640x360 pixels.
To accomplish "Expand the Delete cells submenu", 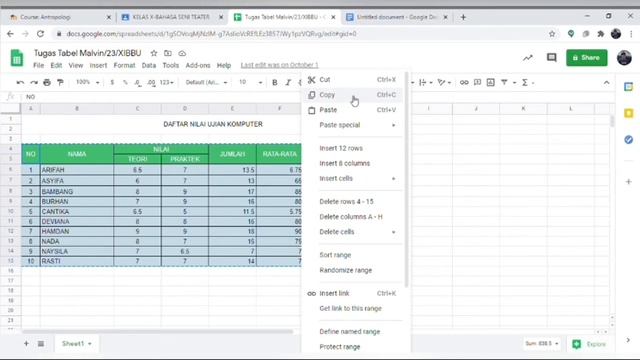I will point(353,232).
